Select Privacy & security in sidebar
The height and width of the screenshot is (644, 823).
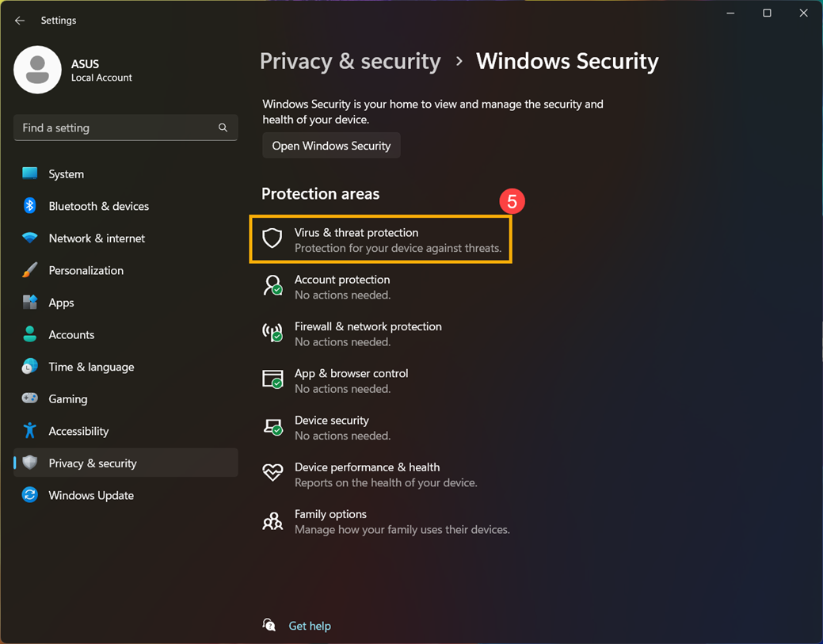click(125, 463)
